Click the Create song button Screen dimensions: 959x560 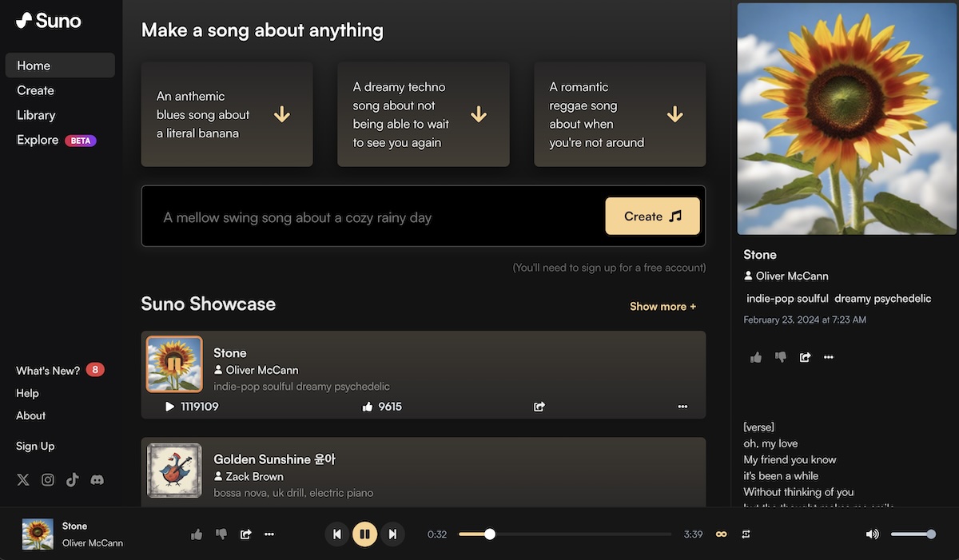tap(652, 216)
